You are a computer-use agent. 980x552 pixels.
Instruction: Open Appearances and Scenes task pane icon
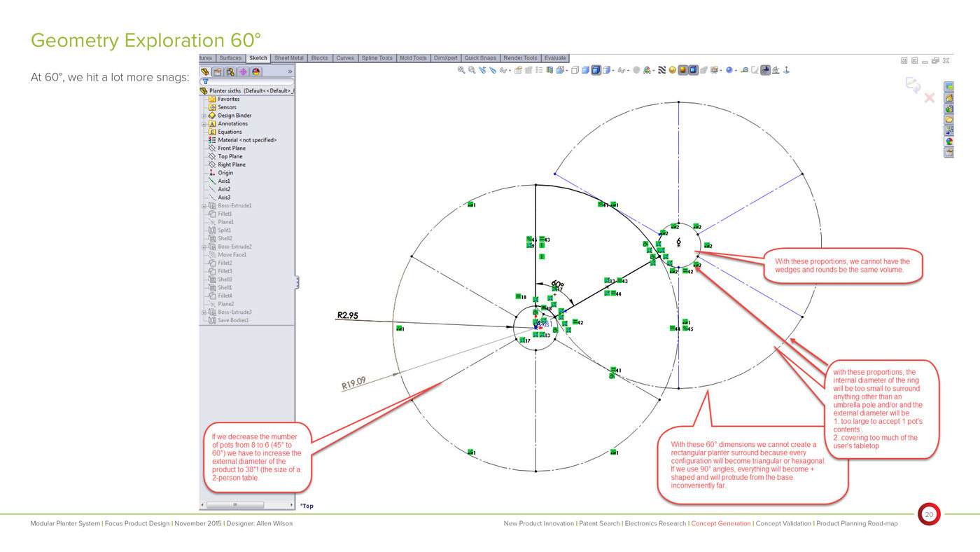click(949, 141)
